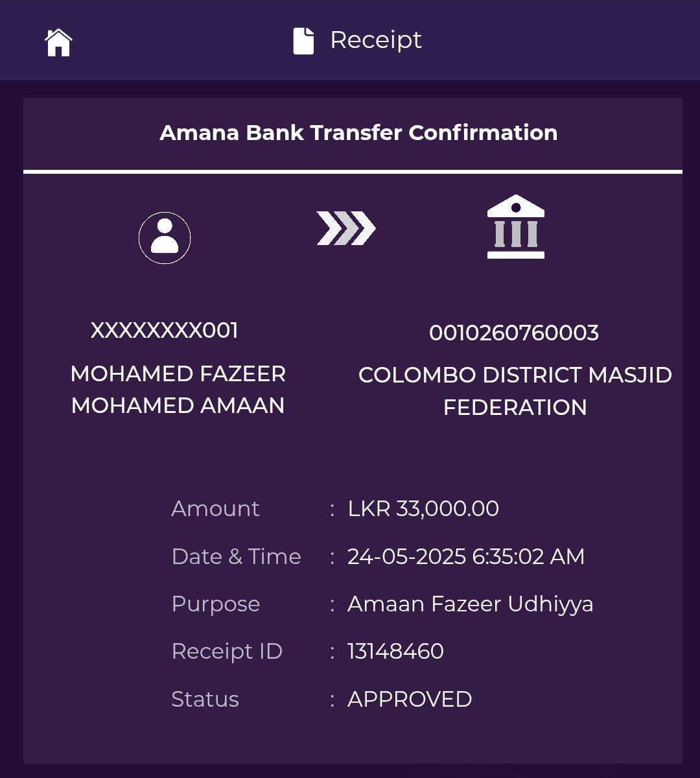
Task: Click the APPROVED status value
Action: pos(410,700)
